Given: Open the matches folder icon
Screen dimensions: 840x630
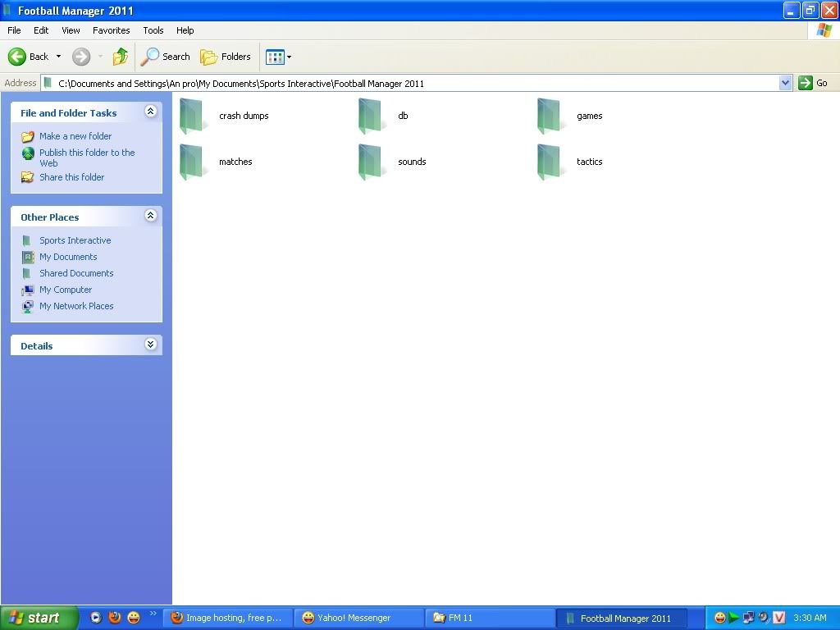Looking at the screenshot, I should (x=192, y=162).
